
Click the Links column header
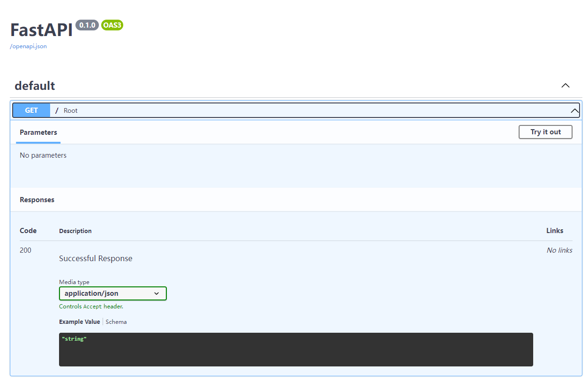click(555, 231)
